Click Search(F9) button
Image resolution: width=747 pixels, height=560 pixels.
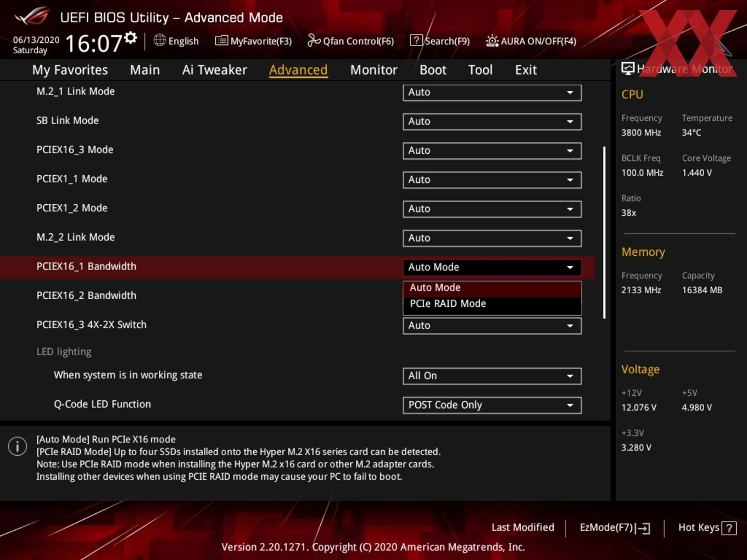point(440,41)
